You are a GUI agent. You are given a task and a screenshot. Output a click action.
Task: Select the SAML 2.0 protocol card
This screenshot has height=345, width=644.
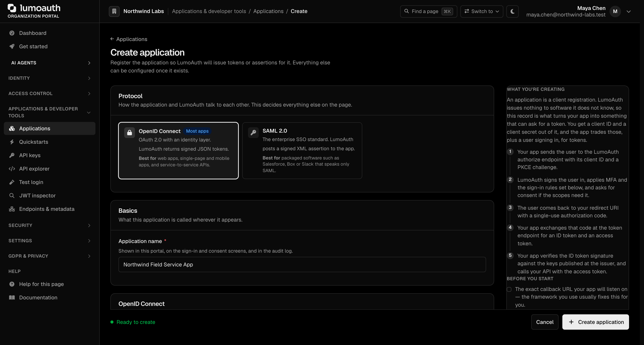click(x=302, y=150)
